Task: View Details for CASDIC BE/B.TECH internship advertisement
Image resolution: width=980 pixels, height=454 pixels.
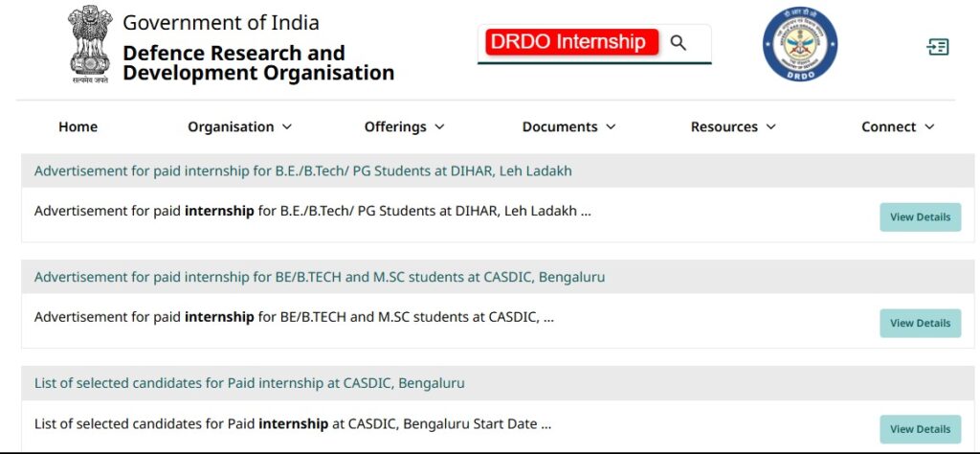Action: 920,324
